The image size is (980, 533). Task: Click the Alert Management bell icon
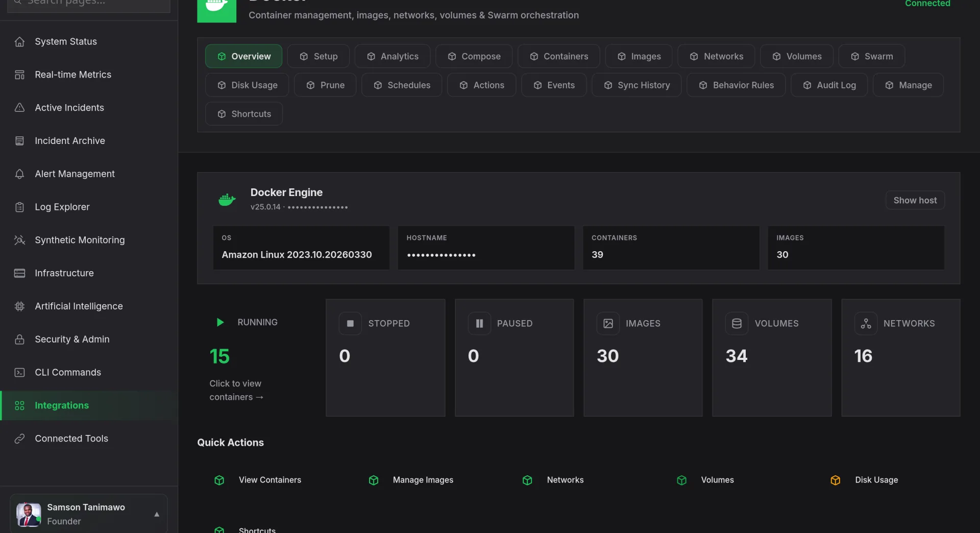click(x=19, y=174)
